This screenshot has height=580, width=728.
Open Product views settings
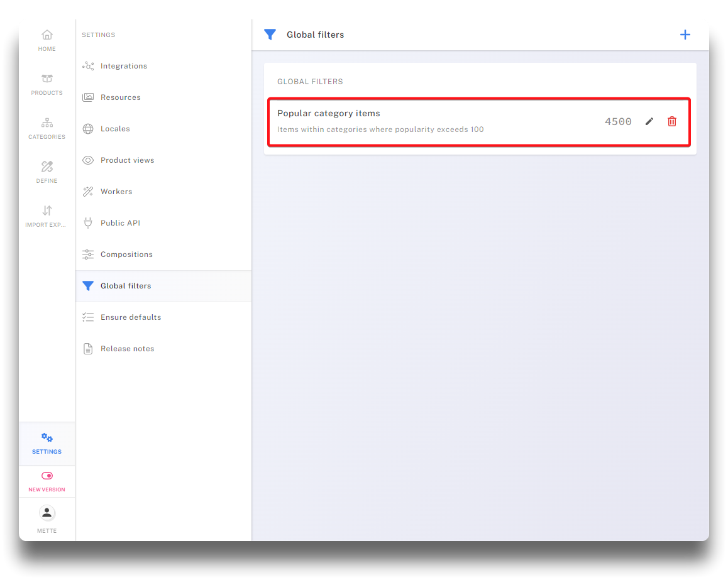[x=127, y=160]
